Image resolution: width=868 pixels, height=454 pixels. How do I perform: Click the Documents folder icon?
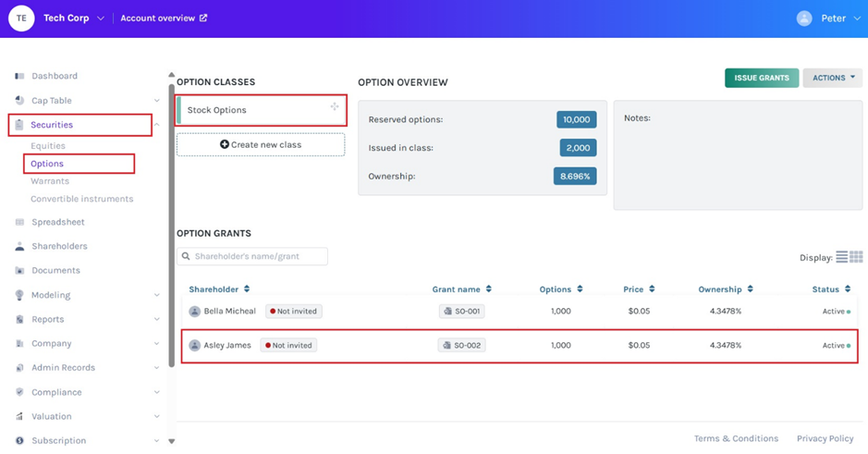[x=19, y=271]
